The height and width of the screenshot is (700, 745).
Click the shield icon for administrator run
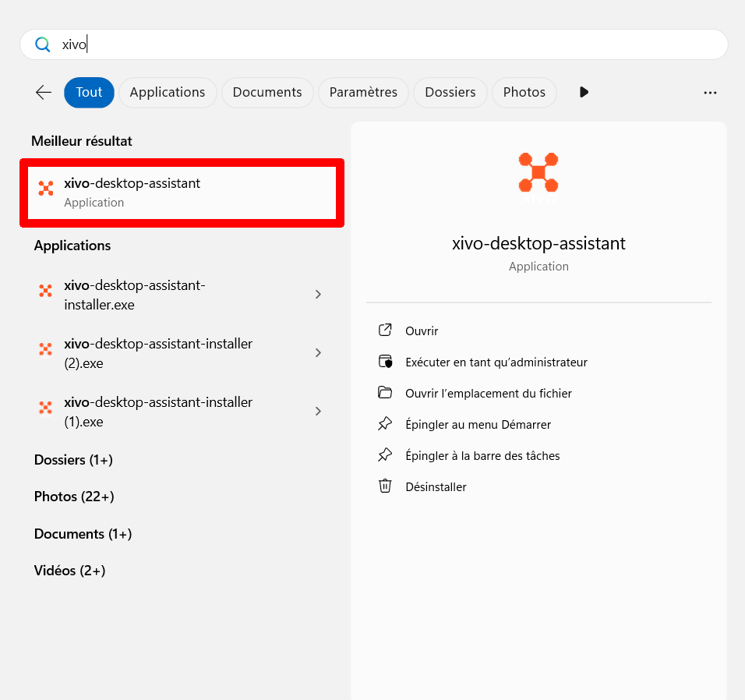[x=385, y=362]
